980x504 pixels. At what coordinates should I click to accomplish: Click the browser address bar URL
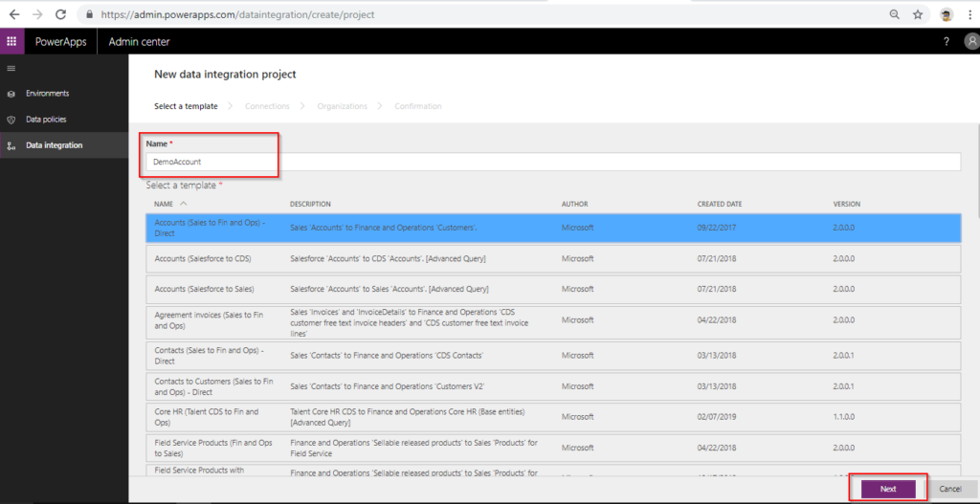coord(237,14)
